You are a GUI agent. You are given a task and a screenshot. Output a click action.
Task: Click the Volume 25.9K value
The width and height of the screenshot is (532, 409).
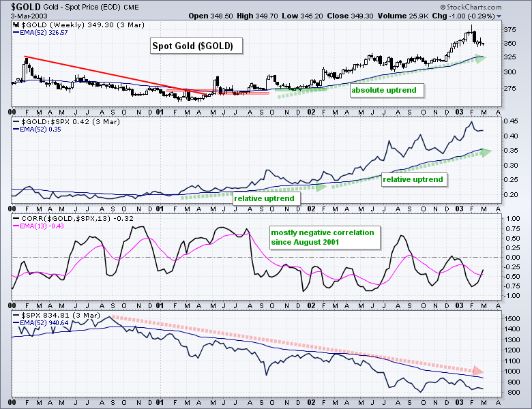(x=402, y=16)
